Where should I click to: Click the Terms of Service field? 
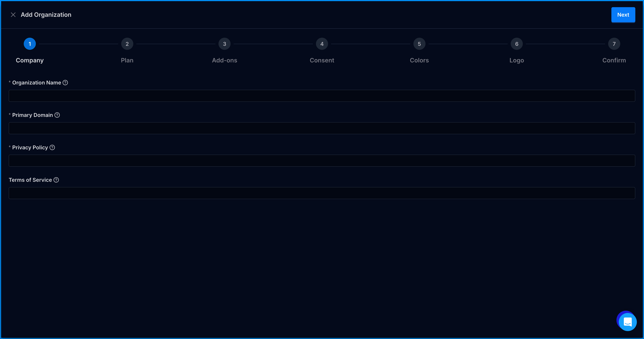[322, 193]
